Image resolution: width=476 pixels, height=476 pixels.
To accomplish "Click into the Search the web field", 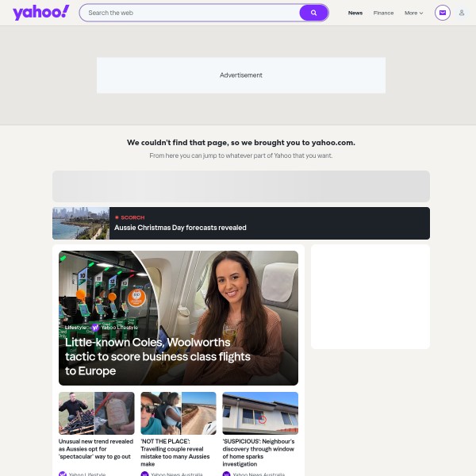I will [190, 13].
